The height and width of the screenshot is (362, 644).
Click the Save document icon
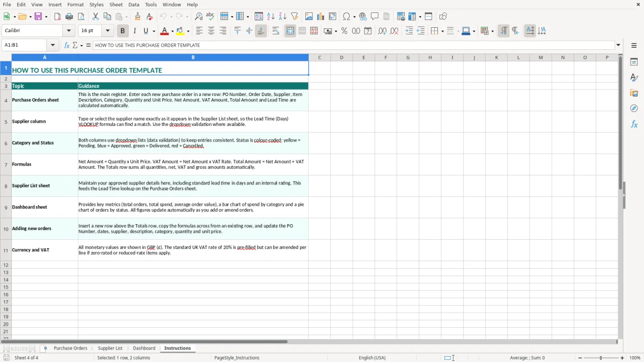(x=38, y=17)
